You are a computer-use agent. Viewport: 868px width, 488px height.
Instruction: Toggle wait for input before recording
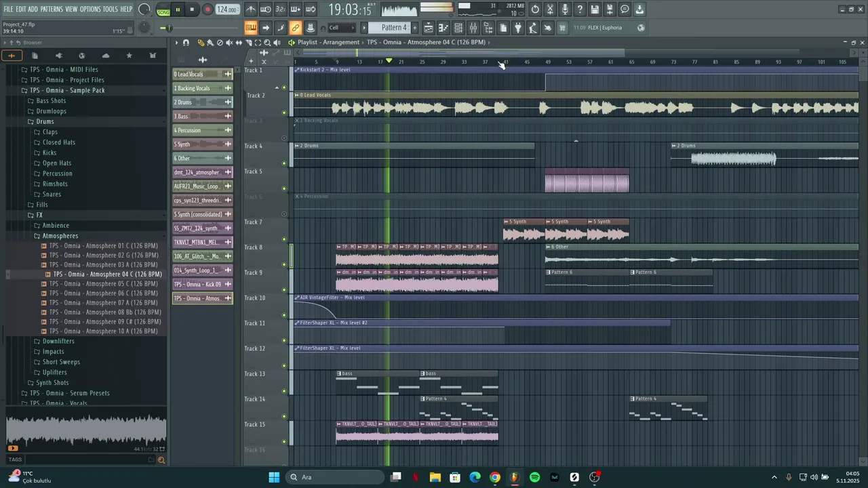tap(266, 9)
